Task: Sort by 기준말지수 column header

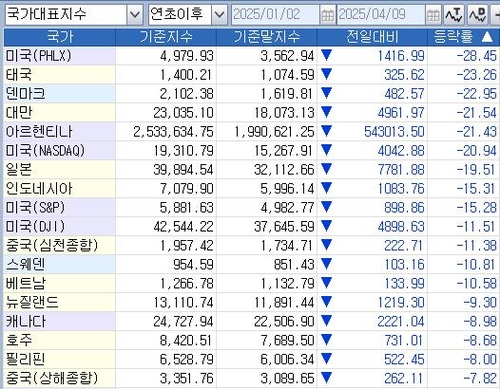Action: coord(267,37)
